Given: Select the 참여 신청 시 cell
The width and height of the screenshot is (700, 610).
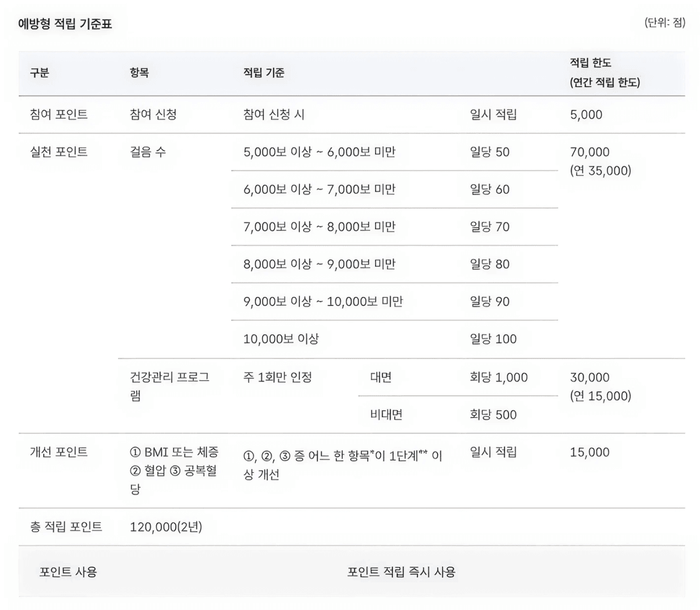Looking at the screenshot, I should pos(274,115).
